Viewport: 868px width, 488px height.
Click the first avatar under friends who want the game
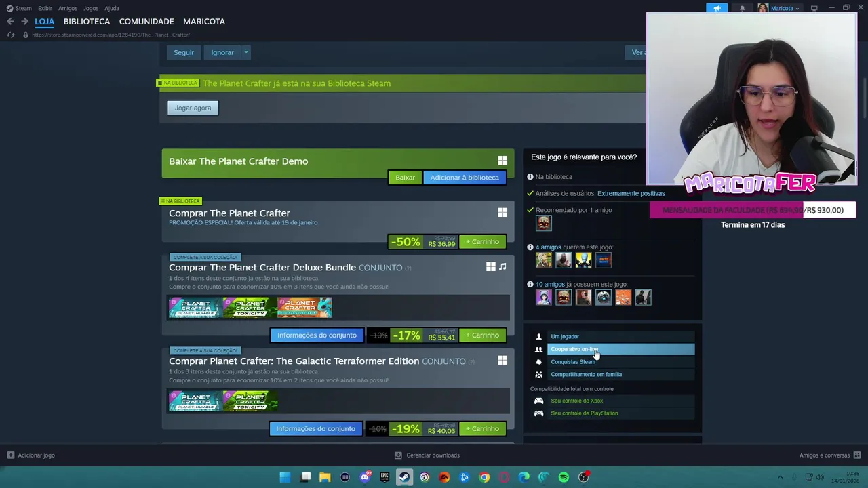[544, 260]
